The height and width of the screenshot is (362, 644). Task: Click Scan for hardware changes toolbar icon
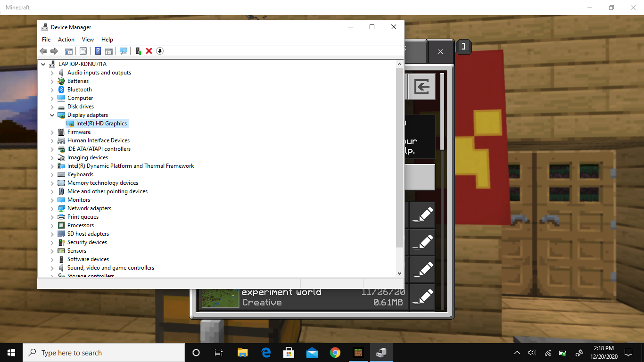[x=124, y=51]
